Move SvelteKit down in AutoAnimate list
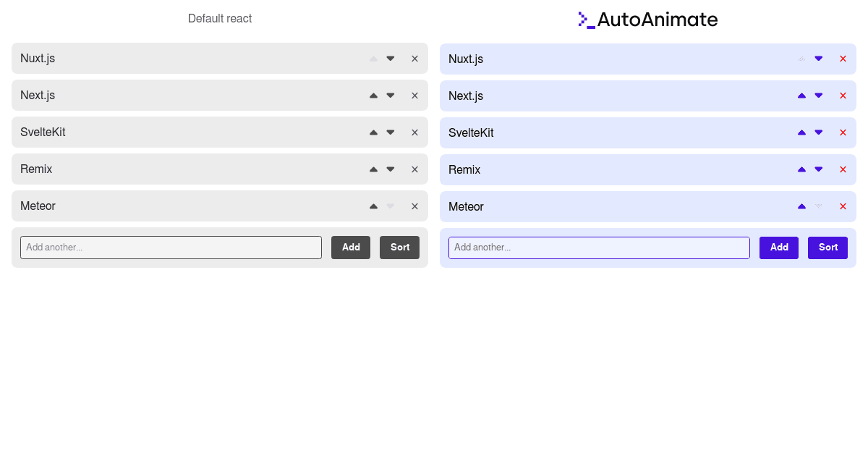Screen dimensions: 868x456 pos(819,132)
